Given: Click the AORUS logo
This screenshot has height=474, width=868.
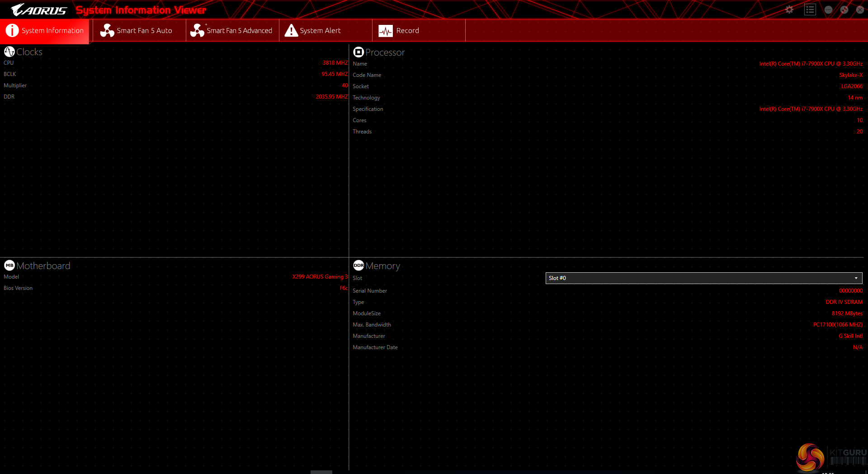Looking at the screenshot, I should click(39, 9).
